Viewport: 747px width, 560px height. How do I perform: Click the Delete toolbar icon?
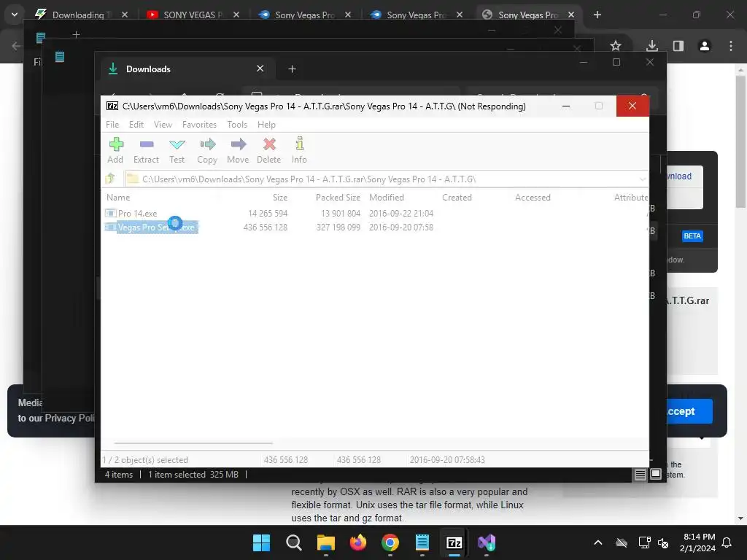pyautogui.click(x=269, y=150)
